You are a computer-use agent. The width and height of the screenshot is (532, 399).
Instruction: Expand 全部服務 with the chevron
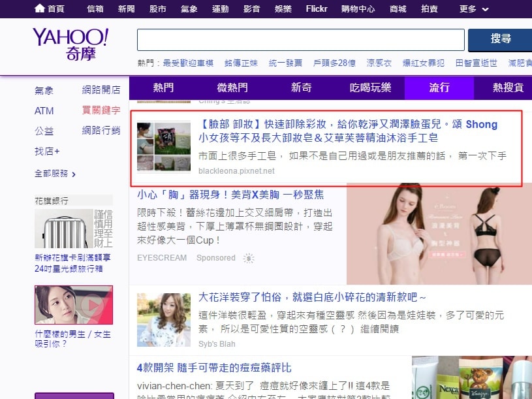pos(55,174)
